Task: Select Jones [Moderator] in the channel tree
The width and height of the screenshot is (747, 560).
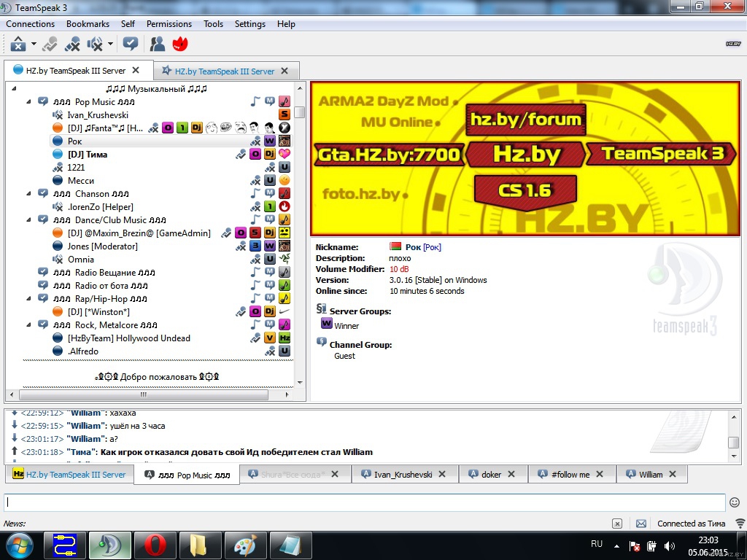Action: (102, 246)
